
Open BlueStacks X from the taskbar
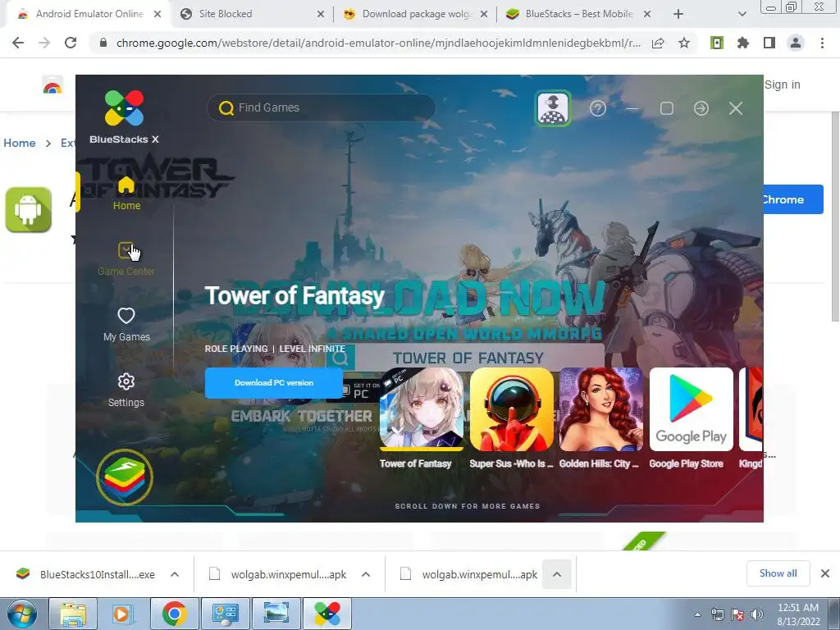[x=327, y=614]
